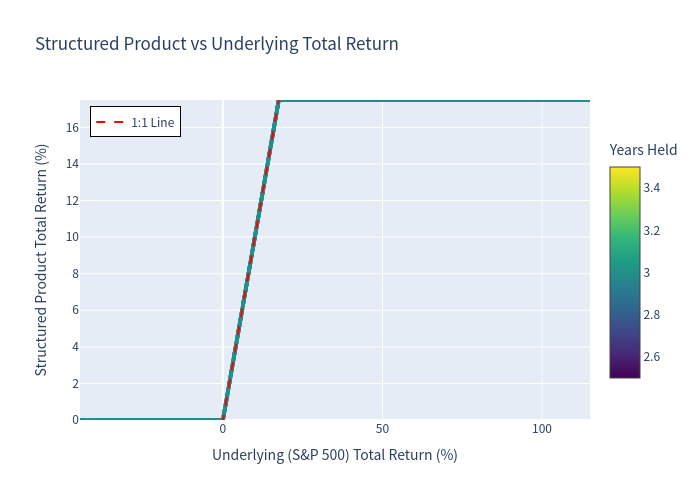Click the chart title text
Viewport: 700px width, 500px height.
[217, 44]
